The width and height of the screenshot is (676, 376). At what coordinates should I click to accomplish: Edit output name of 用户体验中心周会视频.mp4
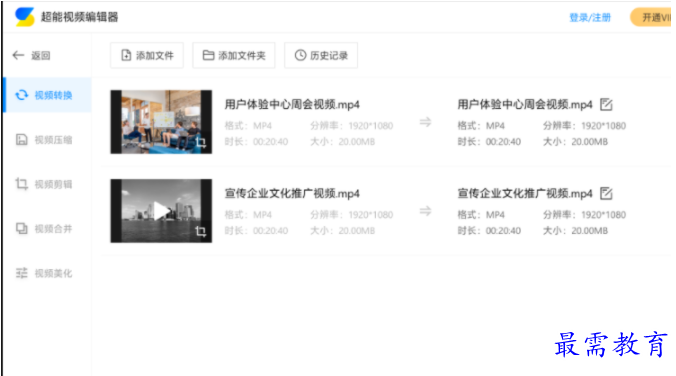point(606,104)
